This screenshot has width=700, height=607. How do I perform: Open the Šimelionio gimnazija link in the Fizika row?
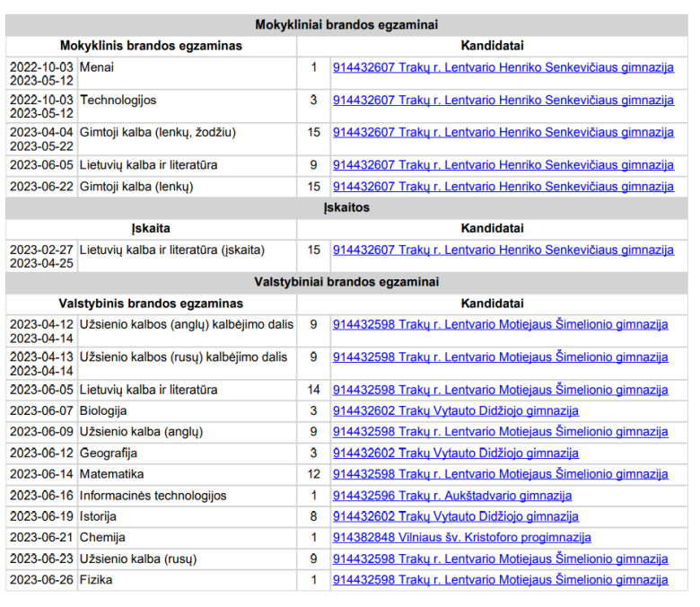pyautogui.click(x=500, y=580)
